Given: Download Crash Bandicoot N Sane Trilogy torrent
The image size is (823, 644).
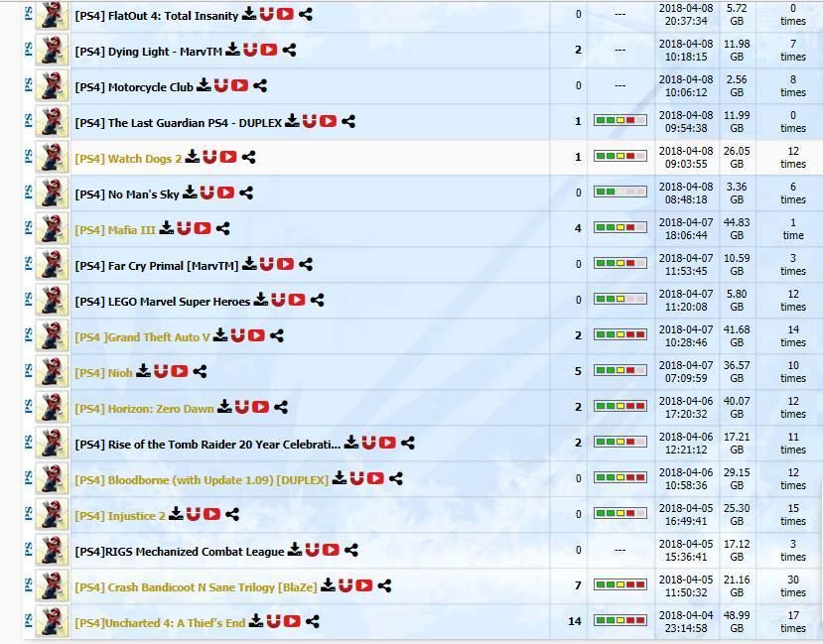Looking at the screenshot, I should click(x=328, y=584).
